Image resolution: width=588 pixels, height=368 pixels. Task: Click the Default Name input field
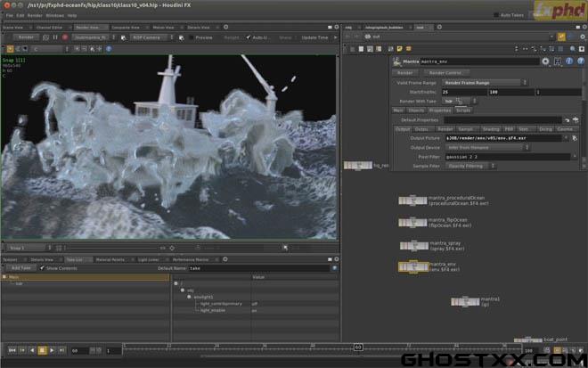pyautogui.click(x=258, y=268)
